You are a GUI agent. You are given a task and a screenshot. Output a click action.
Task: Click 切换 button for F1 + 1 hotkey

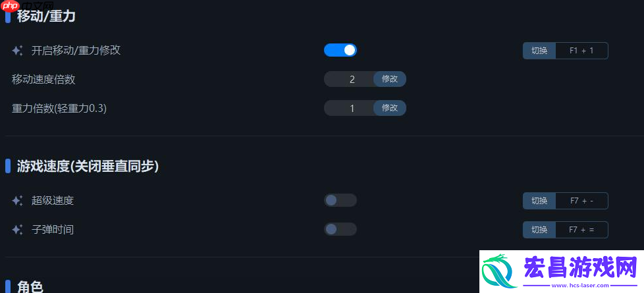tap(539, 51)
